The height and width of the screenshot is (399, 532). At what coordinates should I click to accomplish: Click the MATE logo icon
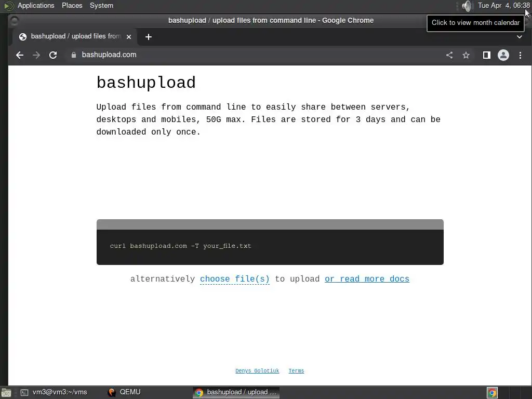click(x=8, y=6)
